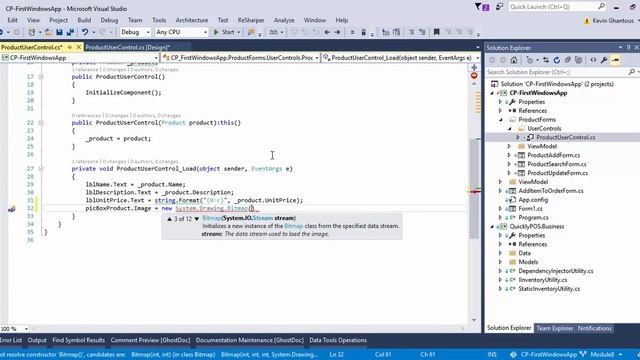Open the Any CPU platform dropdown
The width and height of the screenshot is (640, 360).
182,32
